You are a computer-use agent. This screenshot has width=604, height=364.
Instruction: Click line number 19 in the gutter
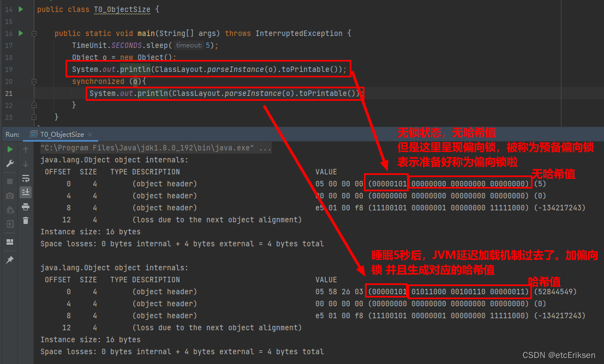click(x=9, y=70)
